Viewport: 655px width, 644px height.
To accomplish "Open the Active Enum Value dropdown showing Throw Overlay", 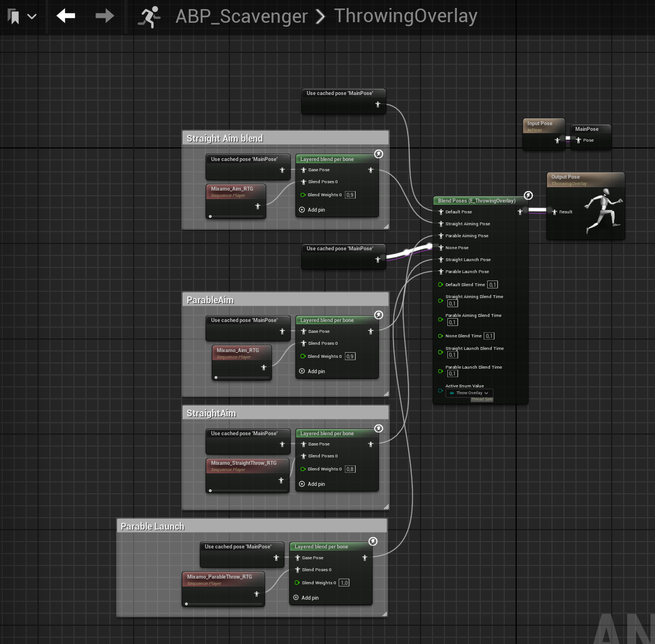I will pyautogui.click(x=469, y=393).
